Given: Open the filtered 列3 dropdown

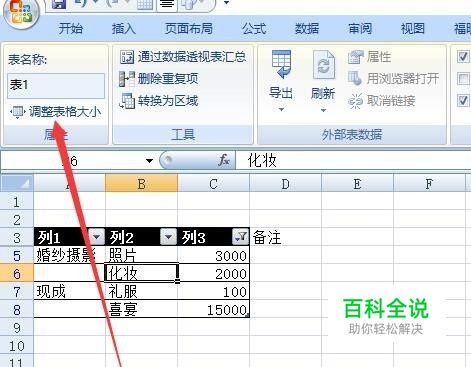Looking at the screenshot, I should click(x=240, y=237).
